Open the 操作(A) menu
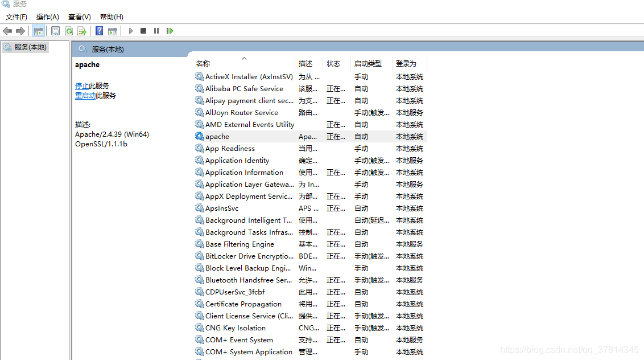Screen dimensions: 644x360 coord(48,17)
